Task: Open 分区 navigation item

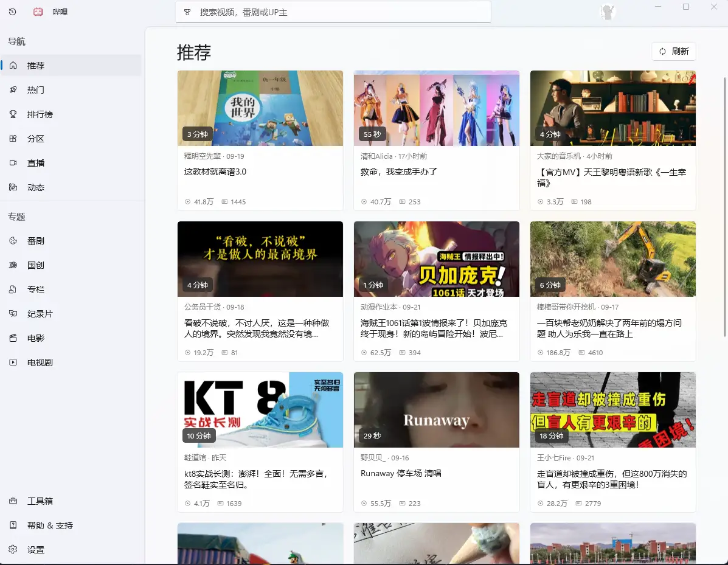Action: click(72, 138)
